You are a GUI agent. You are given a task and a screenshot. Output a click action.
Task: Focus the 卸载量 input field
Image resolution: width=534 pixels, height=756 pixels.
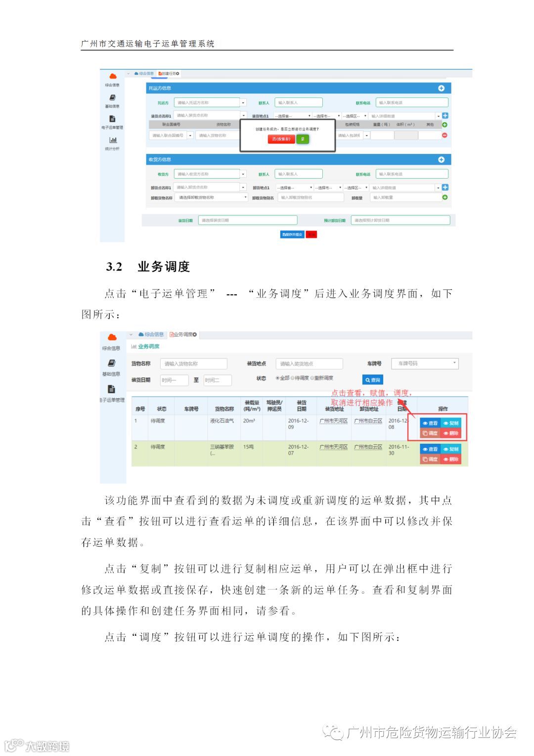click(x=405, y=197)
